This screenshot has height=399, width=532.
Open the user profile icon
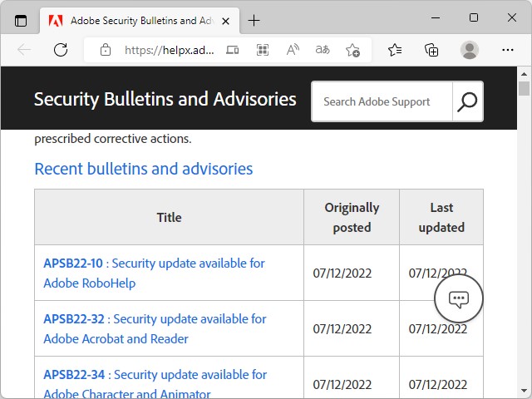(x=470, y=50)
